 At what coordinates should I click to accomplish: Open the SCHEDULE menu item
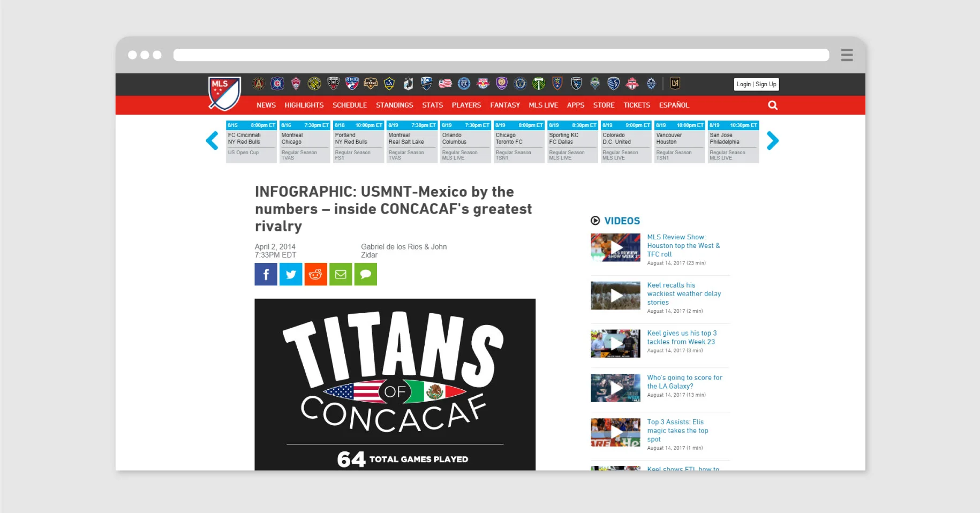(x=350, y=105)
